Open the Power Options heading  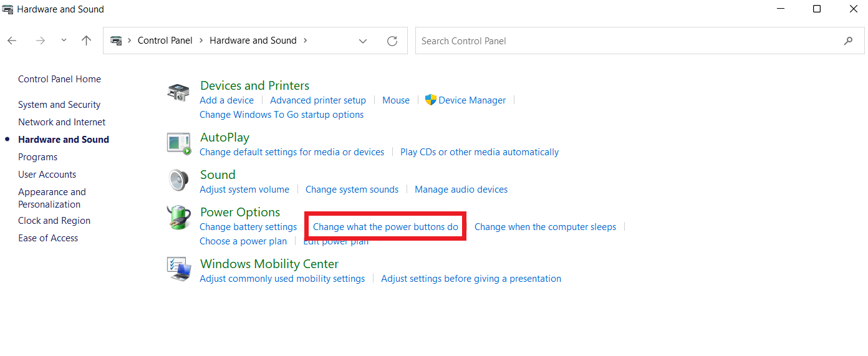[240, 212]
